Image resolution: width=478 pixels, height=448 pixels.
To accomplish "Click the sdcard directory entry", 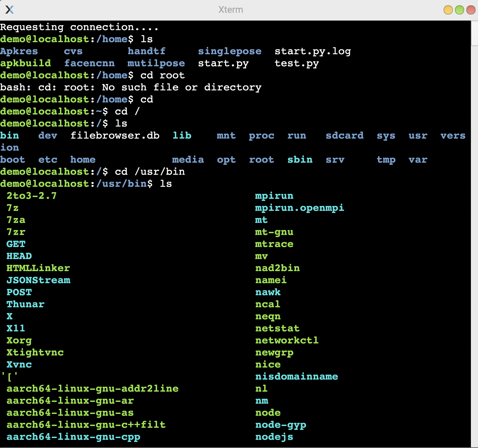I will click(345, 135).
